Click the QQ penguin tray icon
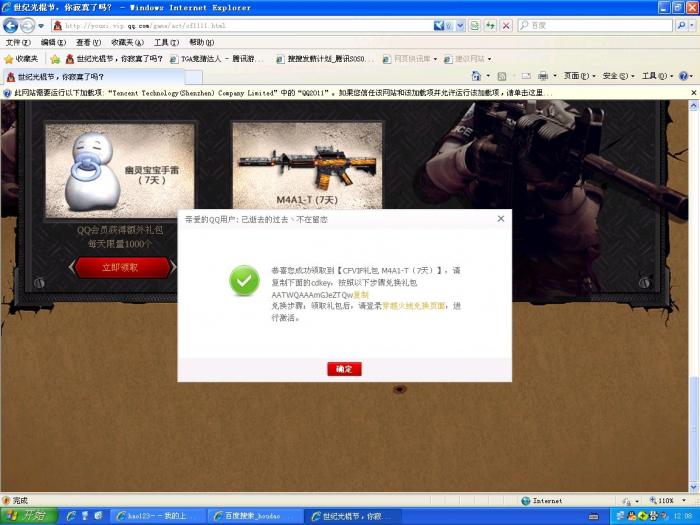The height and width of the screenshot is (525, 700). [632, 517]
